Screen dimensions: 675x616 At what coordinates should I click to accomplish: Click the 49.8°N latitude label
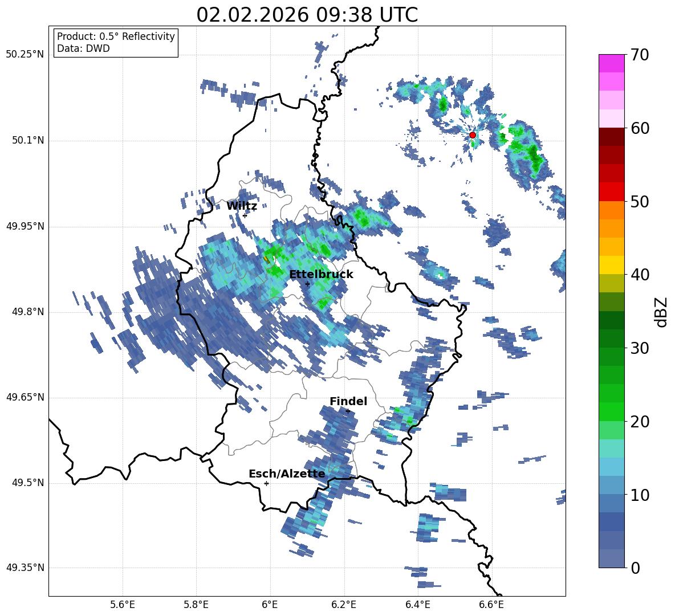pos(27,312)
